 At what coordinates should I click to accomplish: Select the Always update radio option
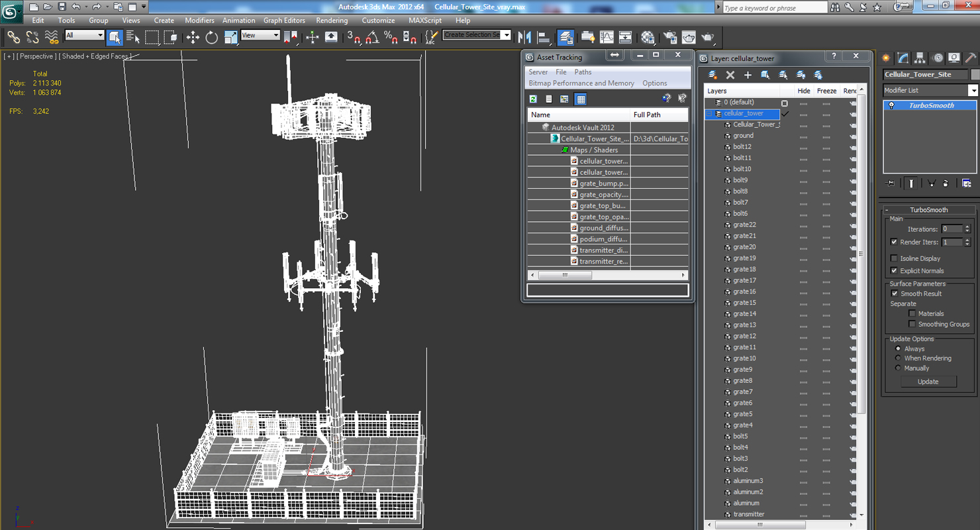pyautogui.click(x=899, y=348)
